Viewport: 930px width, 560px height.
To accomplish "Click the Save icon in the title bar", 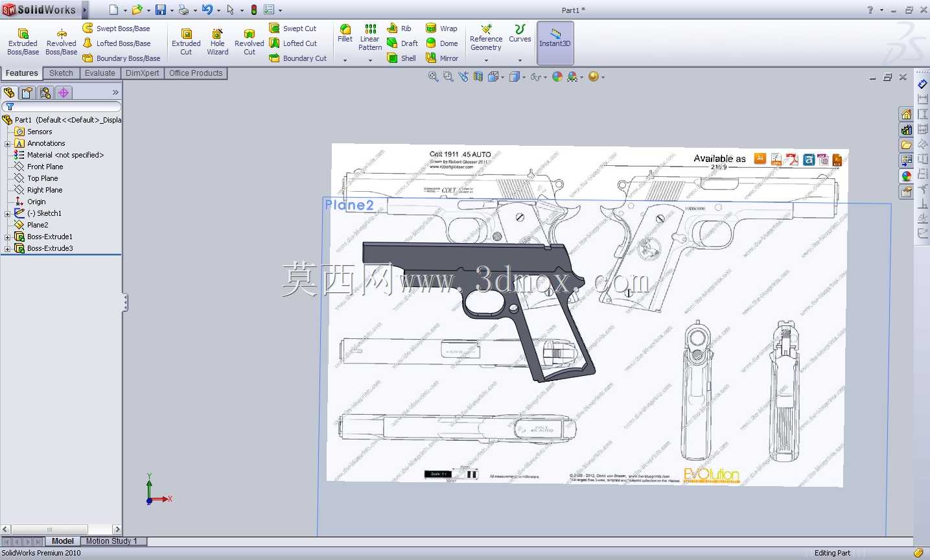I will tap(160, 10).
